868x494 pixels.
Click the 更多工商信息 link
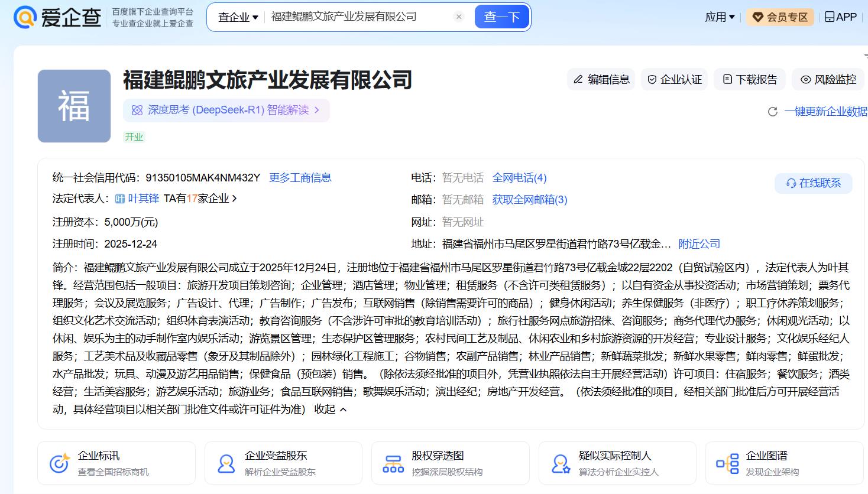click(x=300, y=178)
